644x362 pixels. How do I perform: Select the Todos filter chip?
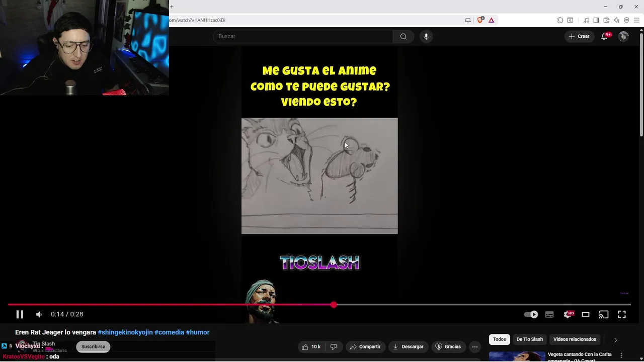[500, 339]
